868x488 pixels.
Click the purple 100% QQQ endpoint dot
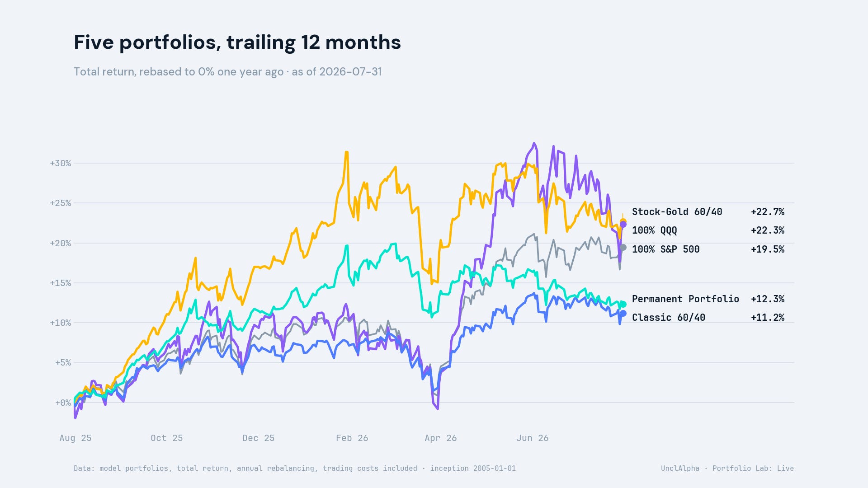coord(623,225)
